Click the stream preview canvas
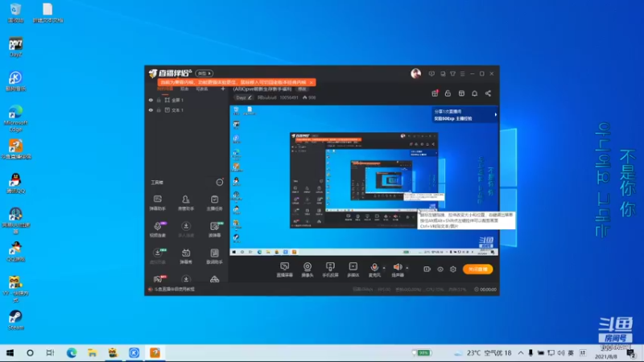The width and height of the screenshot is (644, 362). point(364,180)
